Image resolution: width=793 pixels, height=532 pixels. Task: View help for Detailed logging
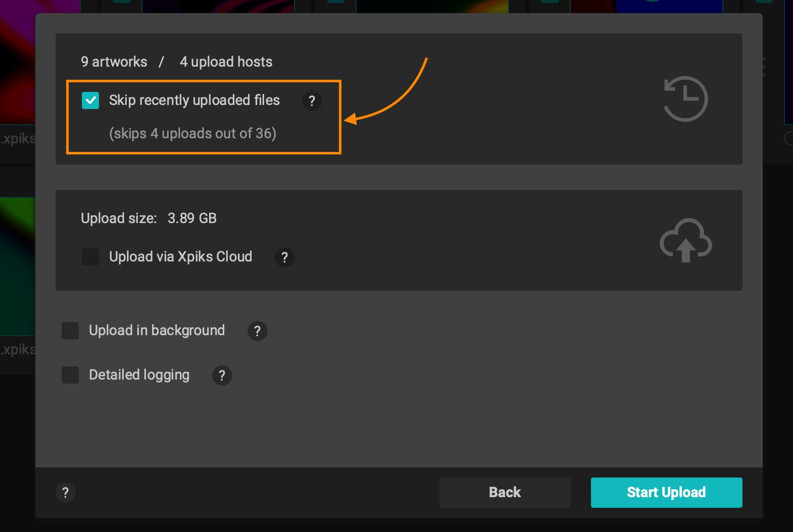coord(222,376)
